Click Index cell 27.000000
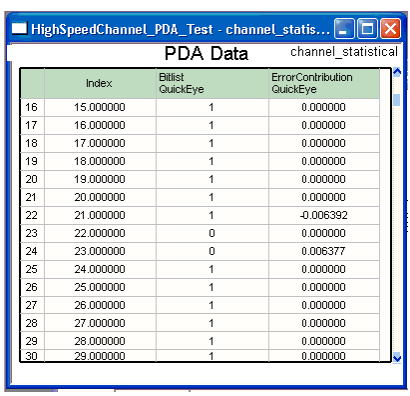The image size is (410, 396). point(100,323)
